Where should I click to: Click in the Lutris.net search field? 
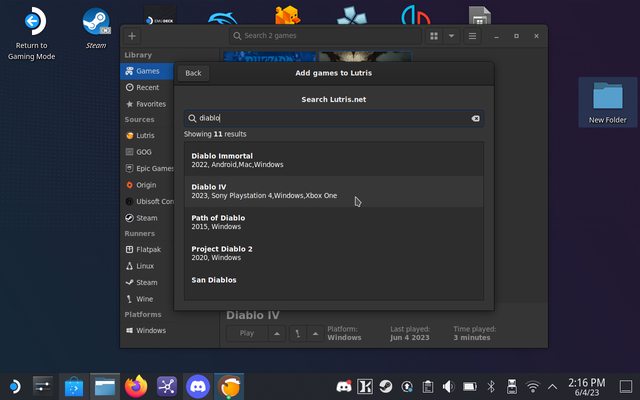tap(330, 118)
